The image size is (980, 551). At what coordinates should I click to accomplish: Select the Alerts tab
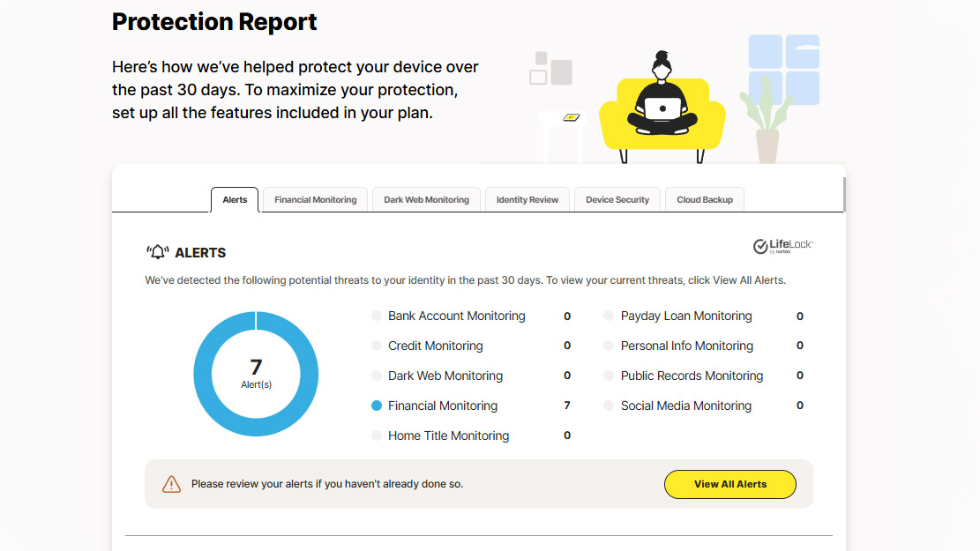(235, 200)
